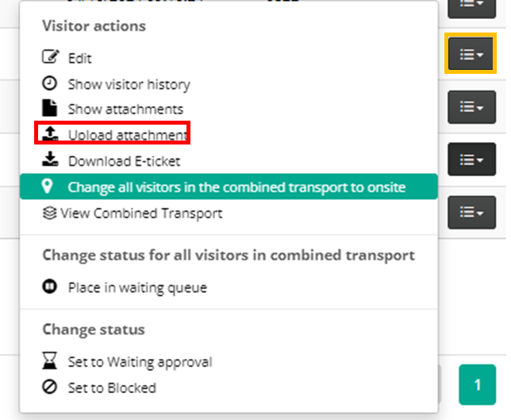Click the hourglass Waiting approval icon
511x420 pixels.
49,360
